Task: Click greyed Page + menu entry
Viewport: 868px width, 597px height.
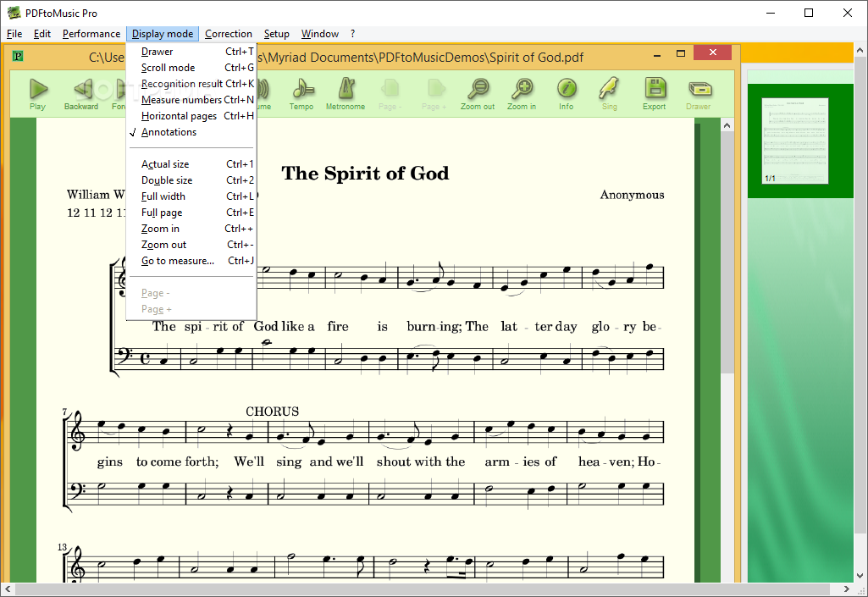Action: 191,309
